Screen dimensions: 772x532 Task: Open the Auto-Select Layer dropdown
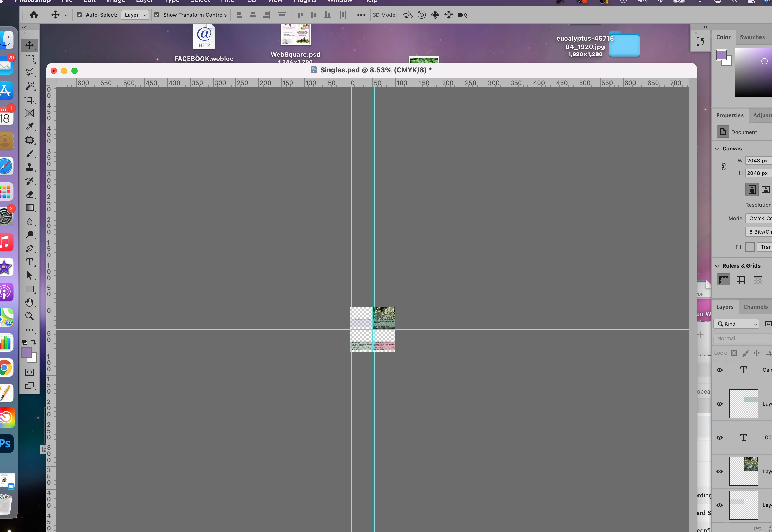click(x=135, y=15)
